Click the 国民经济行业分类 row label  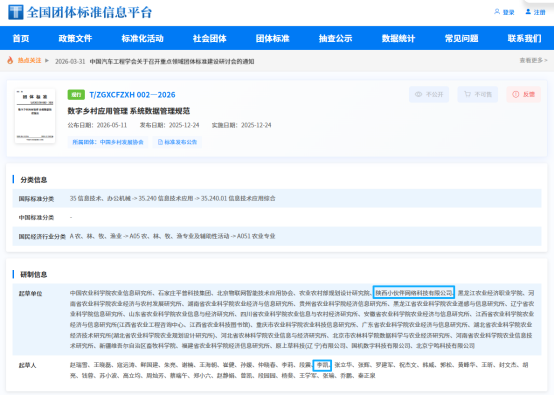(42, 237)
